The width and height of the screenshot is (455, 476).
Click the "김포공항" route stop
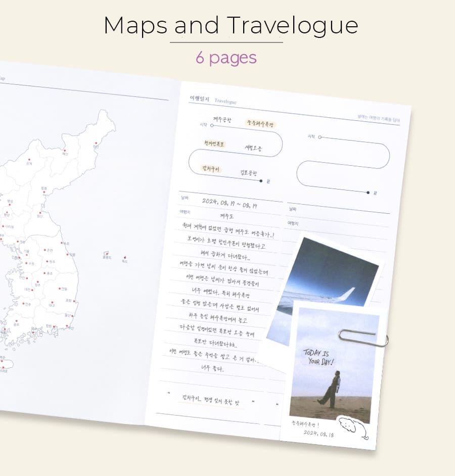click(248, 173)
